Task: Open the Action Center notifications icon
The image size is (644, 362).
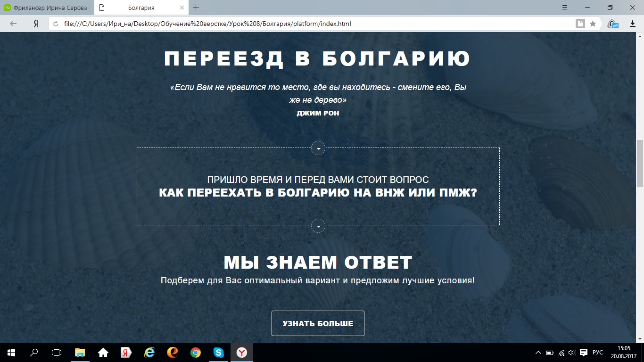Action: click(x=584, y=353)
